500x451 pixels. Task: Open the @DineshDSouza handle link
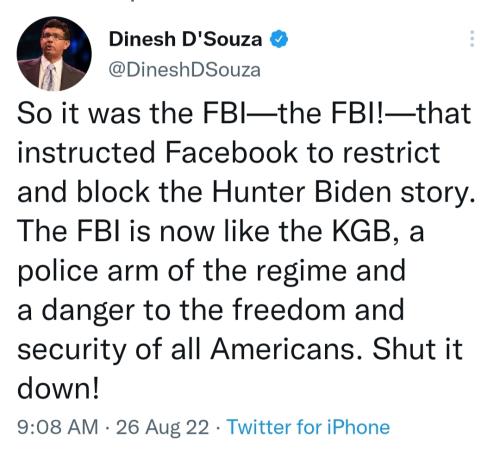(x=184, y=70)
